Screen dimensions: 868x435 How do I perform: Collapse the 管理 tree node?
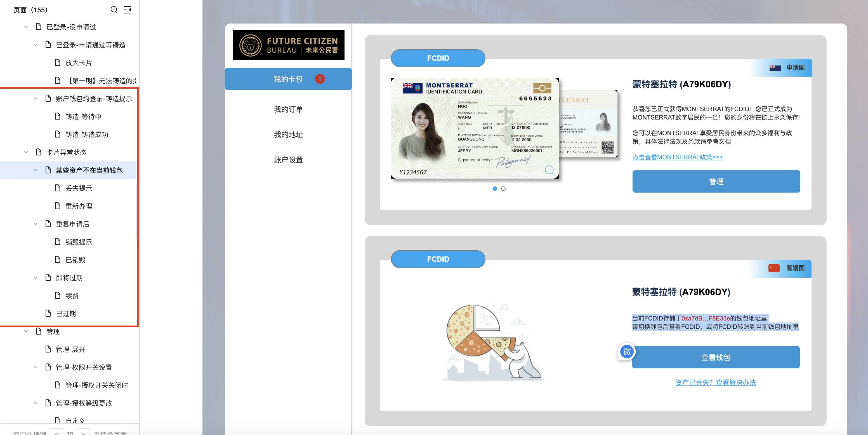[26, 331]
